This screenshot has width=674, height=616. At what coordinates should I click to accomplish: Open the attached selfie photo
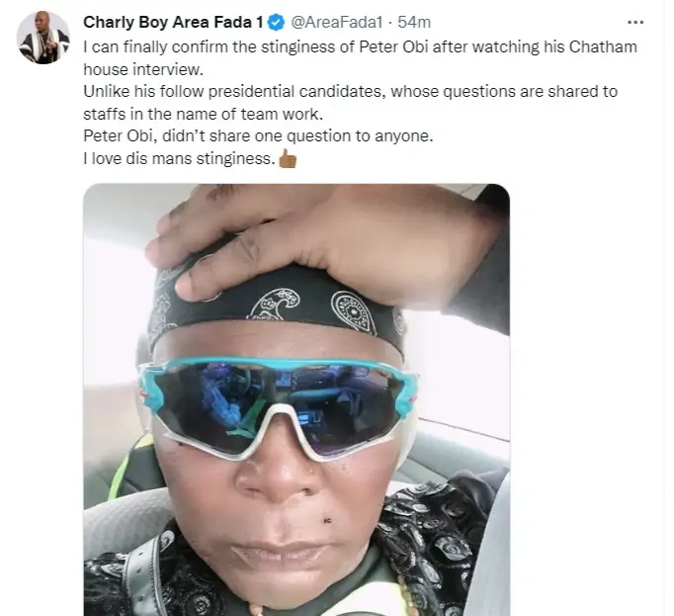[x=295, y=396]
